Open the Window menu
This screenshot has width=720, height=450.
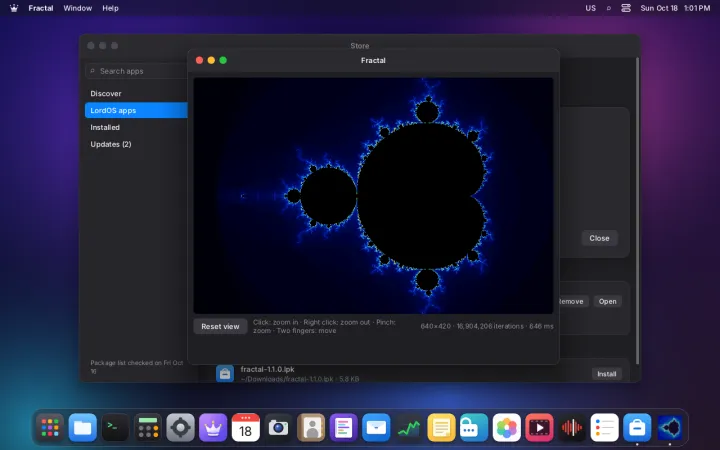pos(78,8)
